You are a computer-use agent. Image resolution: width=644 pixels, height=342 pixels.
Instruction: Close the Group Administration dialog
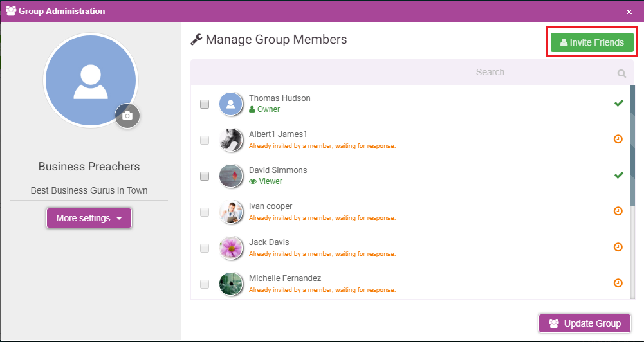[629, 12]
